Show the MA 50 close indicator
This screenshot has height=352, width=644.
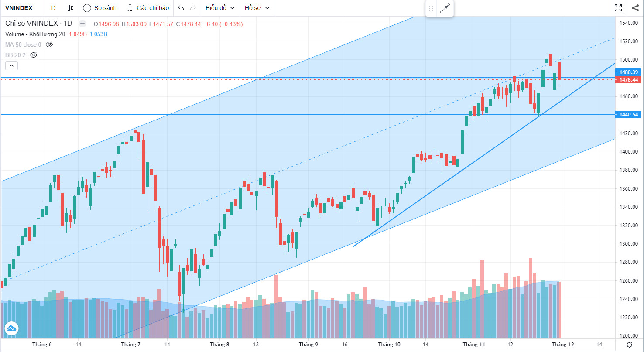tap(49, 44)
